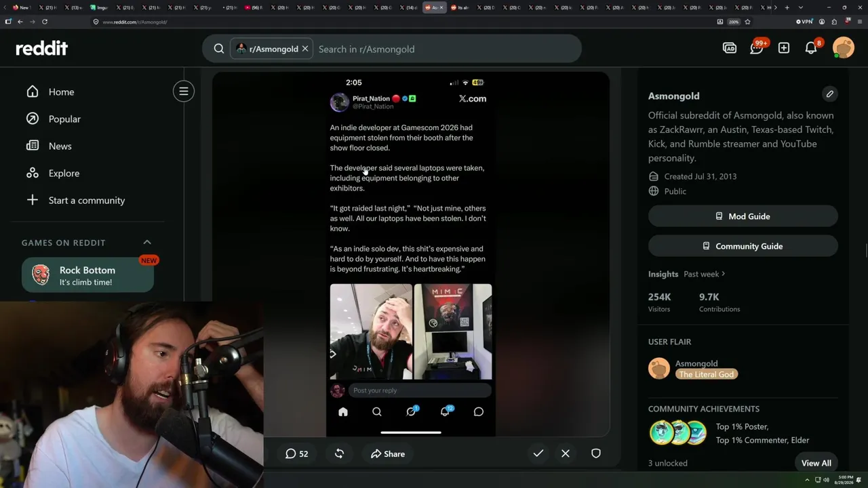
Task: Open the Mod Guide
Action: point(743,216)
